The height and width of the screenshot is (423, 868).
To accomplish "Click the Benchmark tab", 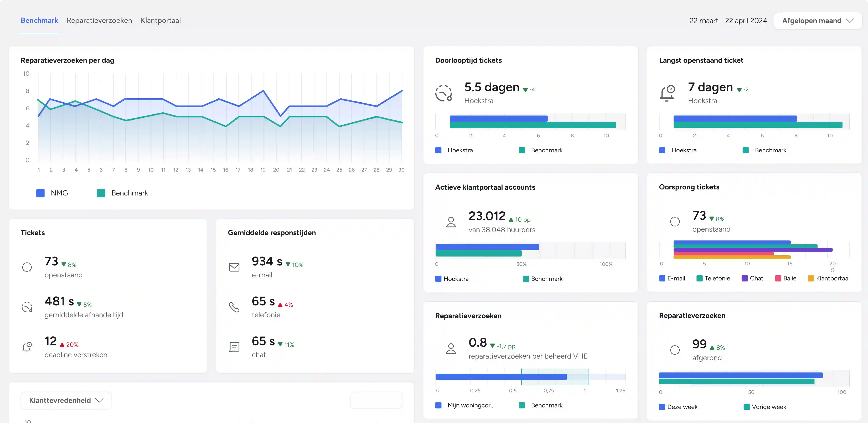I will click(x=39, y=21).
